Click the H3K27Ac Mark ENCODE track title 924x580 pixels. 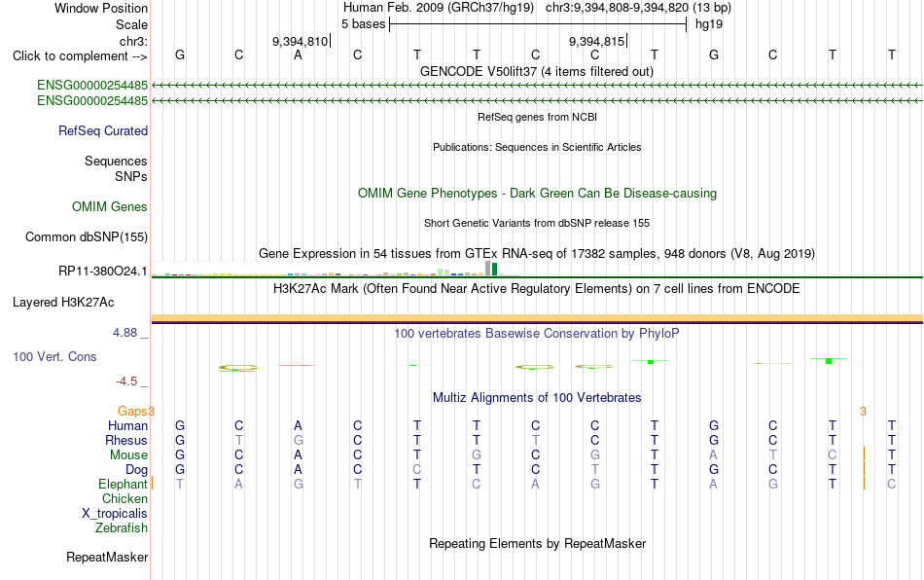click(537, 288)
